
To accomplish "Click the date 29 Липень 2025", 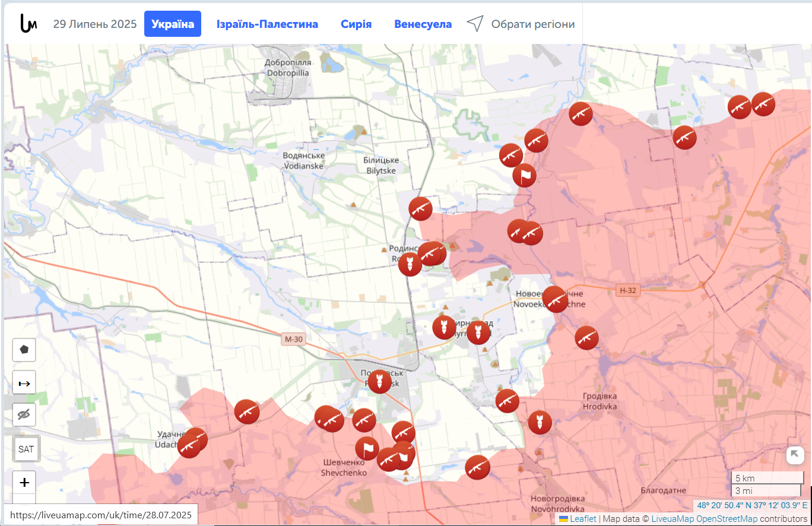I will (95, 24).
